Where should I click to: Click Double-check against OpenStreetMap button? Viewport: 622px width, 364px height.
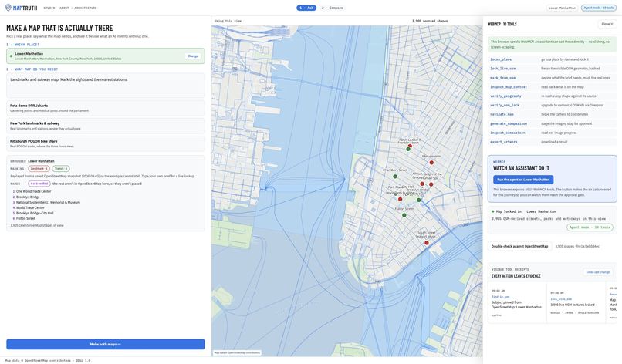coord(519,246)
